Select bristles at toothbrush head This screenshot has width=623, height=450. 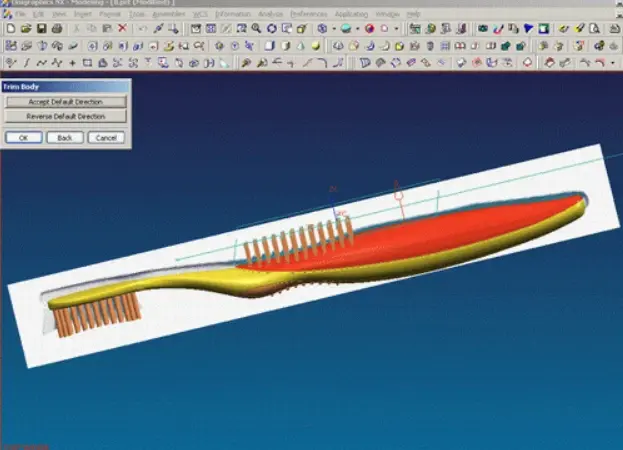pos(97,315)
